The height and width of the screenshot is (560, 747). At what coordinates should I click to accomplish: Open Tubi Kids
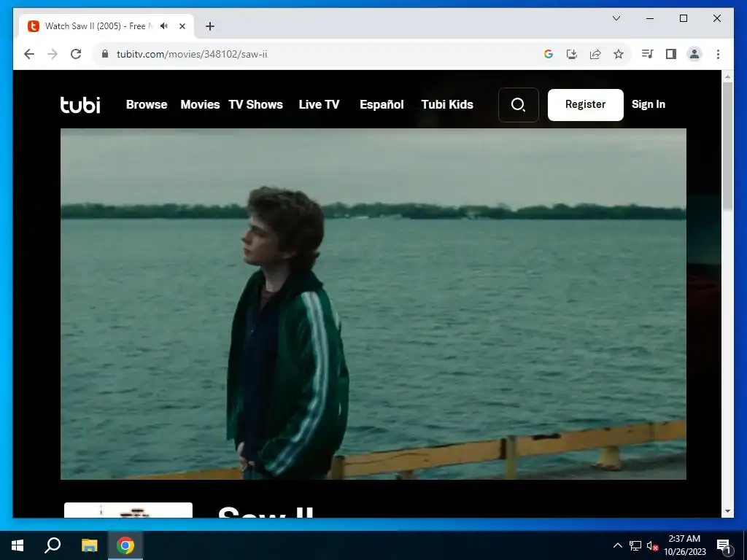pyautogui.click(x=447, y=105)
